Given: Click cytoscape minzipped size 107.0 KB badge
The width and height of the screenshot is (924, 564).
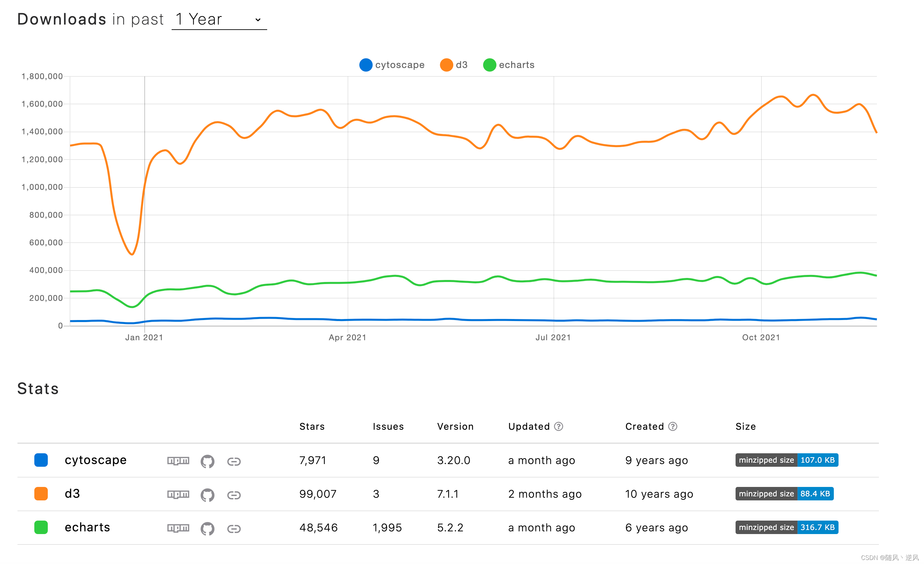Looking at the screenshot, I should tap(786, 460).
